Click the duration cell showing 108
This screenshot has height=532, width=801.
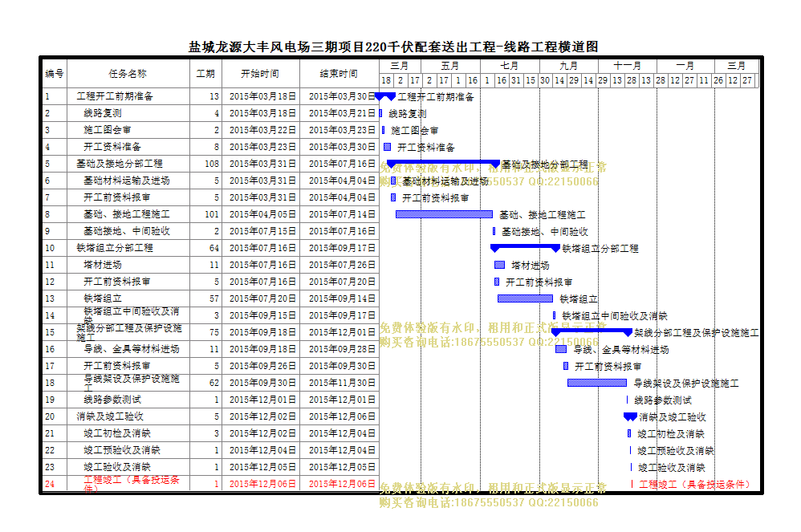206,164
